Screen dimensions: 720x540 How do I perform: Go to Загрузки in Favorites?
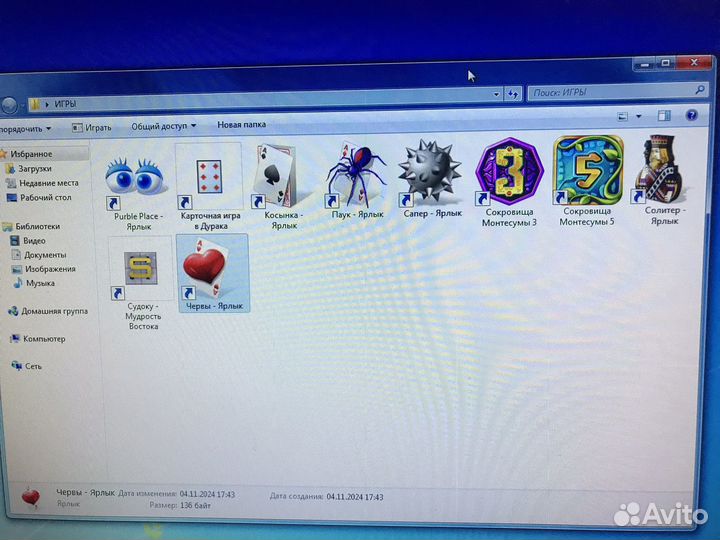tap(35, 168)
